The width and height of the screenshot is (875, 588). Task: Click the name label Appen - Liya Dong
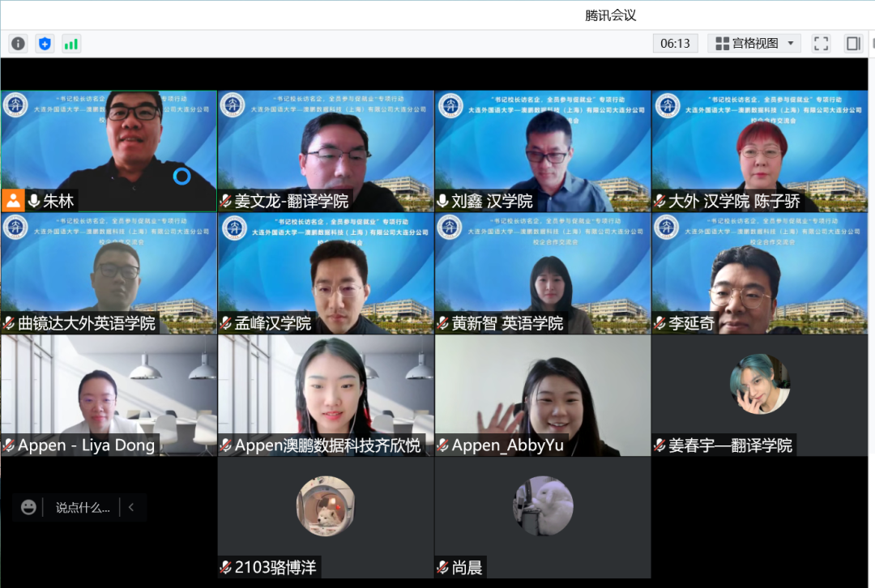pyautogui.click(x=86, y=445)
